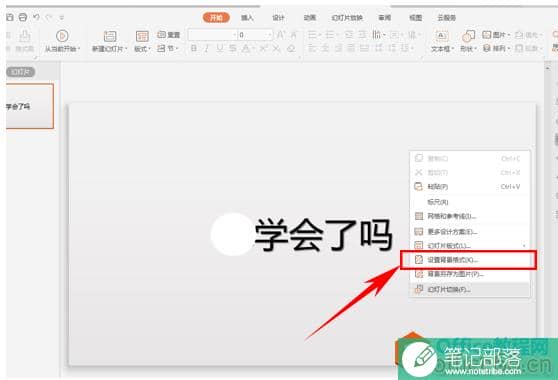This screenshot has width=558, height=380.
Task: Switch to the 插入 (Insert) tab
Action: coord(247,18)
